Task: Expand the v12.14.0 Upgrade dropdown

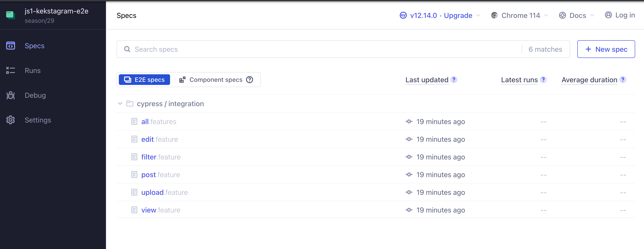Action: click(x=440, y=15)
